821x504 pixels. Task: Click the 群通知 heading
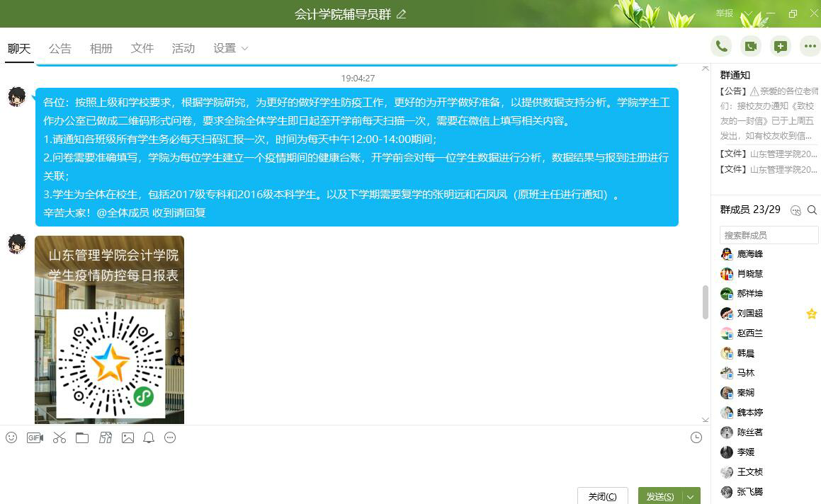tap(735, 75)
